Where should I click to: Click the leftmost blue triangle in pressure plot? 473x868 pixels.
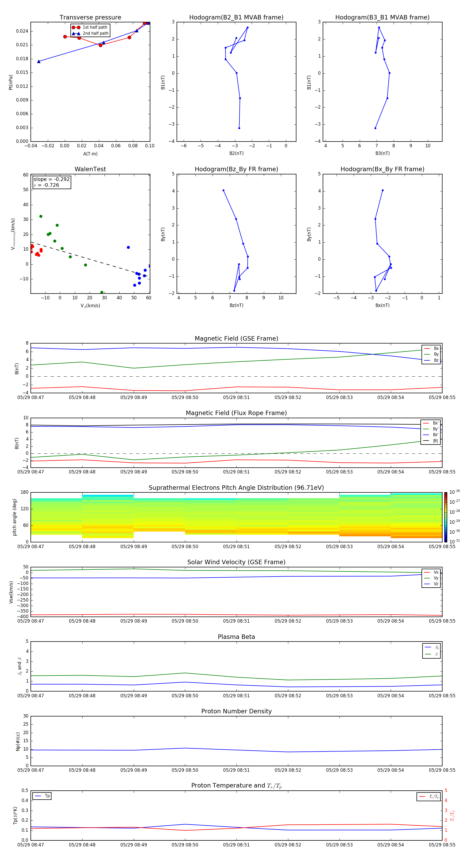pyautogui.click(x=39, y=61)
